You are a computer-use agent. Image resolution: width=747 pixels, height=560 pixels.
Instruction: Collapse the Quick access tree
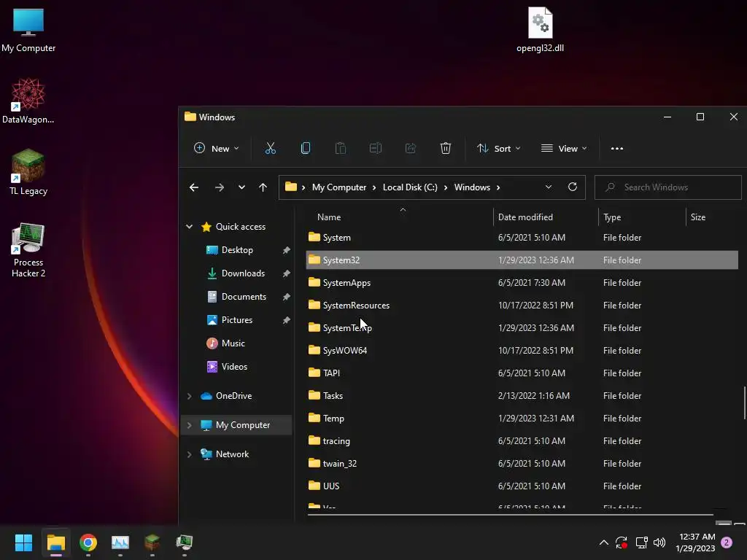pos(190,227)
